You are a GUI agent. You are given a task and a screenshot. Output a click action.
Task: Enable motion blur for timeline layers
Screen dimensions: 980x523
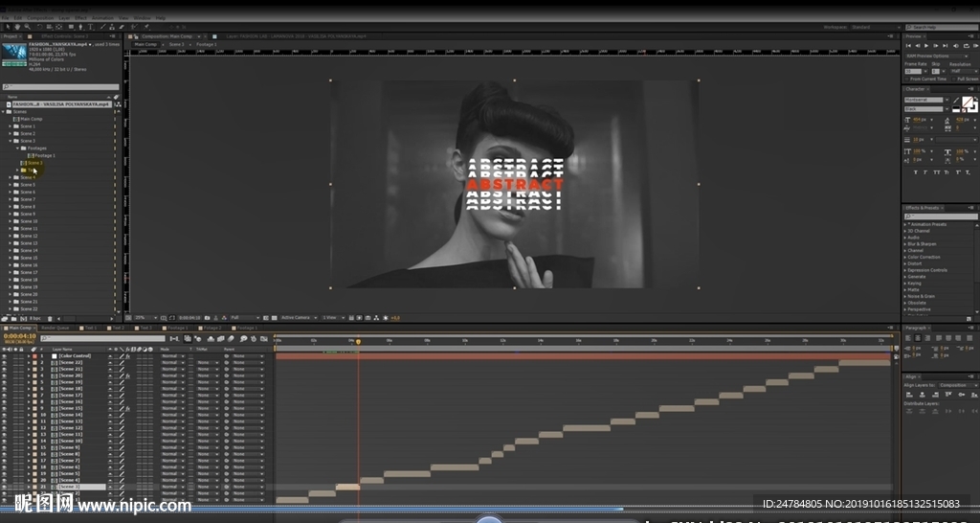pyautogui.click(x=232, y=338)
